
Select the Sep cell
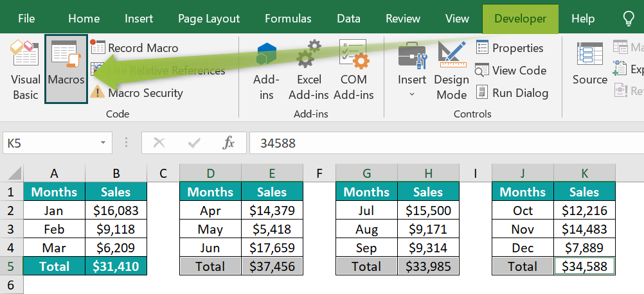pyautogui.click(x=366, y=248)
